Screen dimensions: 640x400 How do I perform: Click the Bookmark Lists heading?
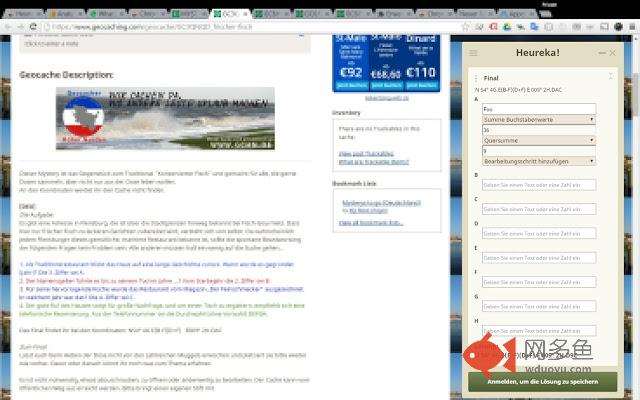[x=354, y=183]
